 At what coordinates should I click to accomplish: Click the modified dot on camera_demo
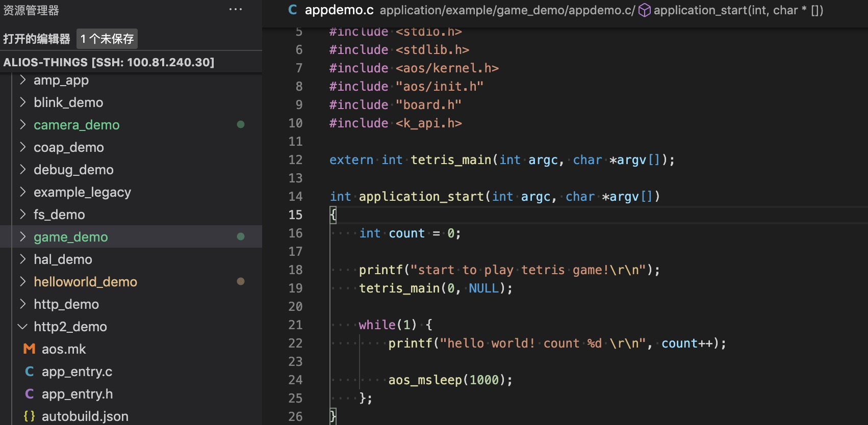[241, 124]
